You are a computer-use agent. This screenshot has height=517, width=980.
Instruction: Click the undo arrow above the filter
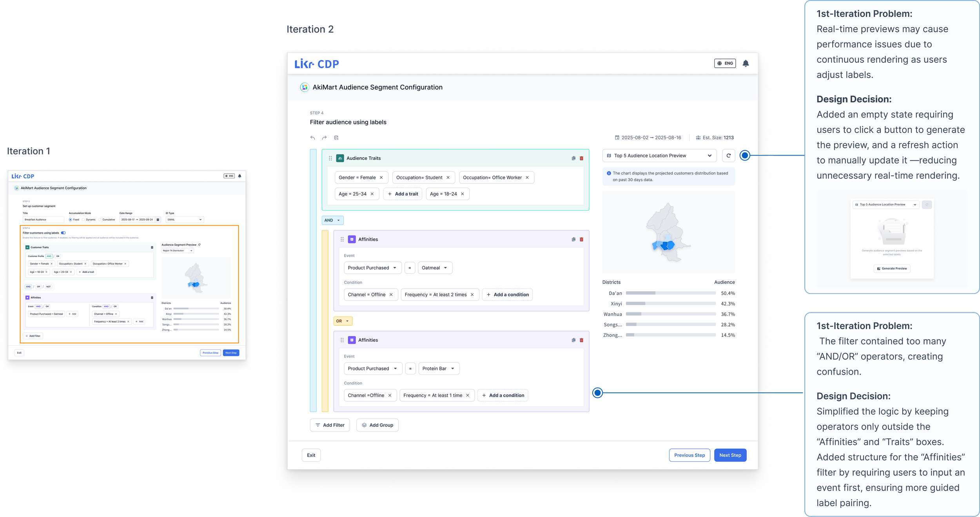[312, 138]
